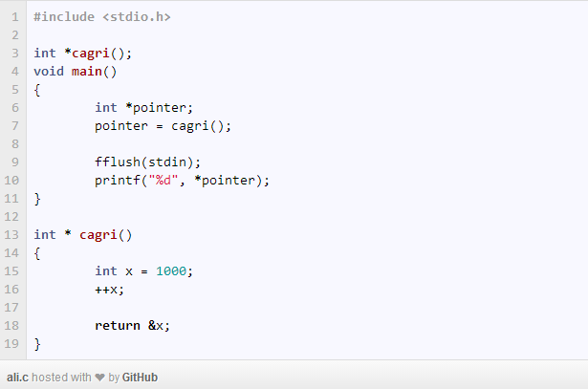This screenshot has width=588, height=389.
Task: Click the "%d" format string
Action: coord(163,181)
